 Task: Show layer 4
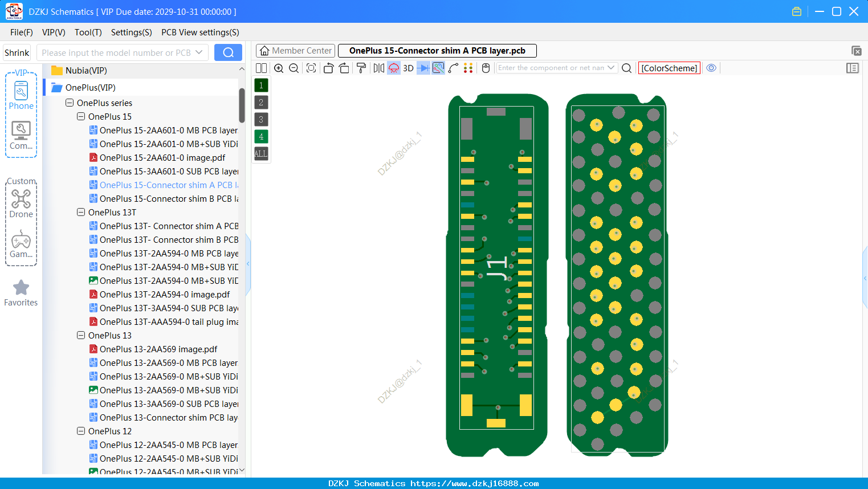pos(261,136)
